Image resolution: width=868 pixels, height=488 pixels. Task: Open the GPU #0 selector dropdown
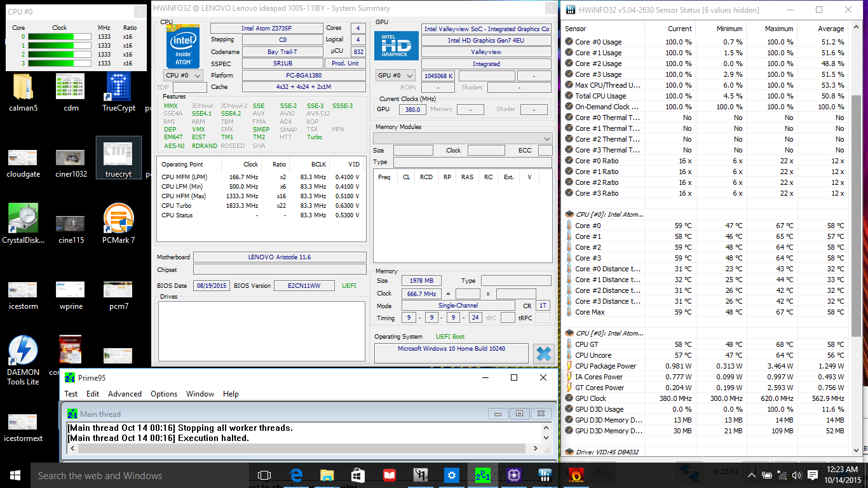point(396,76)
